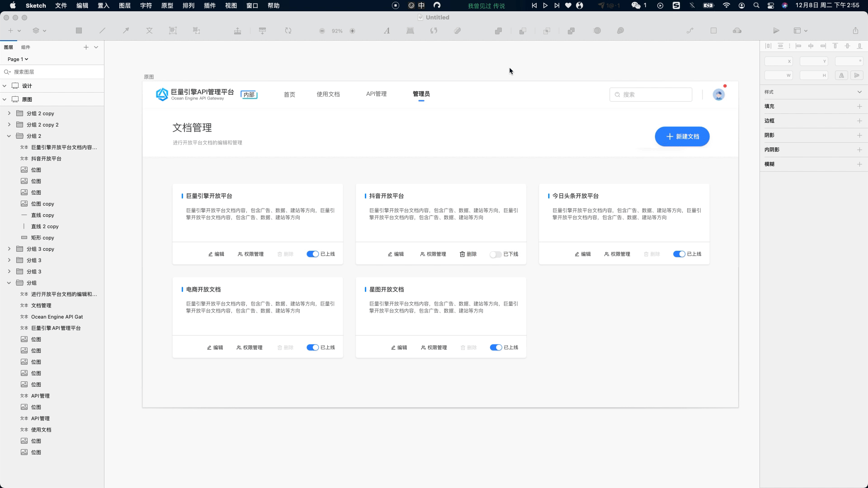This screenshot has width=868, height=488.
Task: Toggle 已上线 switch on 今日头条开放平台 card
Action: 679,254
